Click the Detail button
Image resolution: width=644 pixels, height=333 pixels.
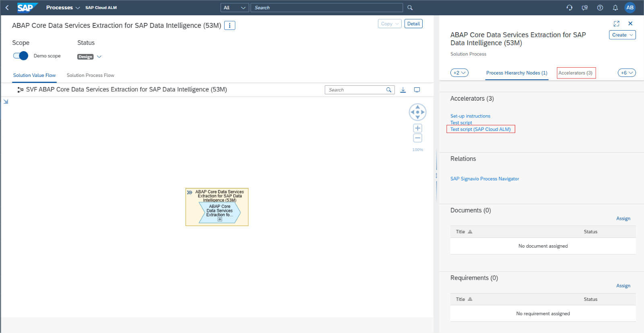point(413,24)
